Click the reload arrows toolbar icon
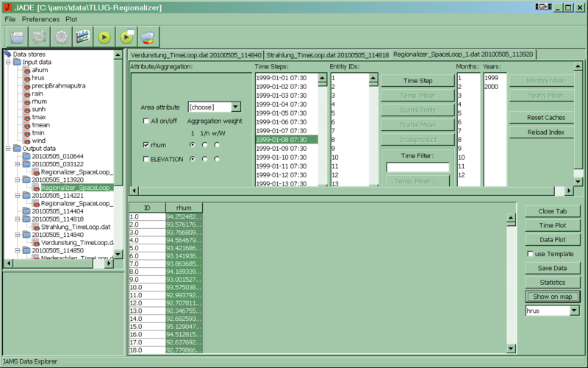The width and height of the screenshot is (588, 368). coord(39,35)
